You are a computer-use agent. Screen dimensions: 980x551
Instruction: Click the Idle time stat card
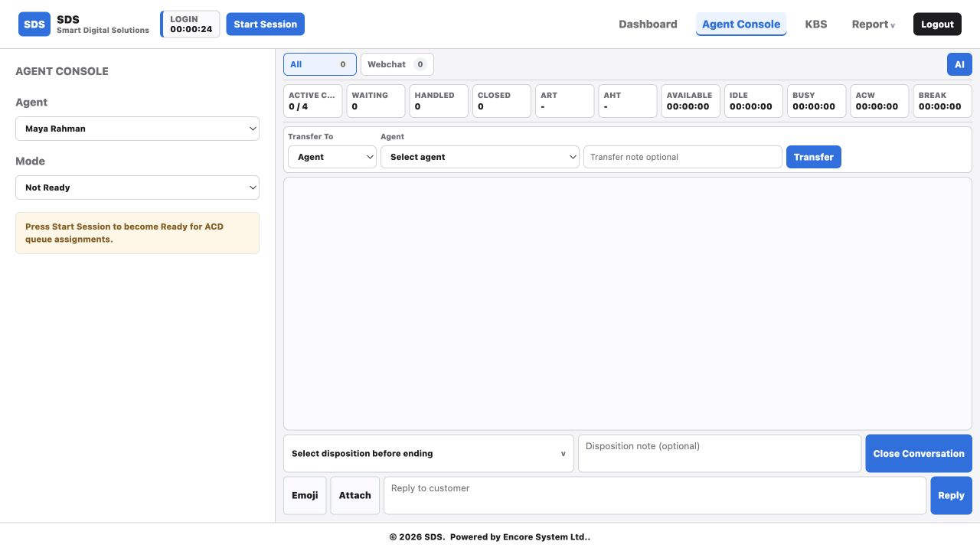[754, 101]
